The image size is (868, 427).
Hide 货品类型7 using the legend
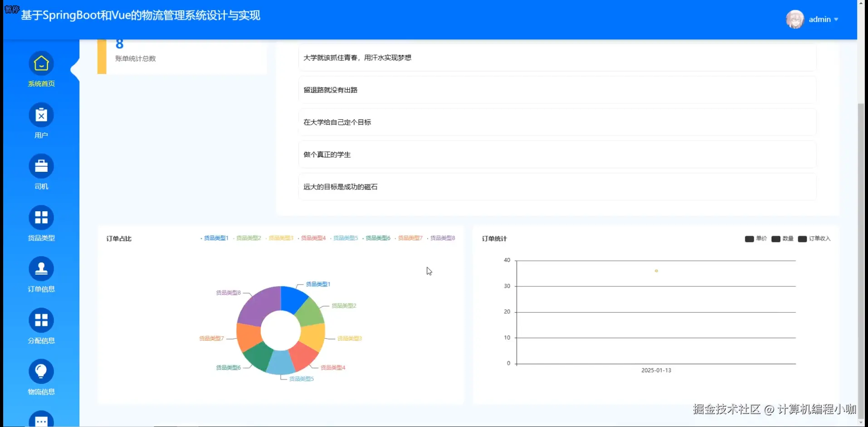coord(409,238)
